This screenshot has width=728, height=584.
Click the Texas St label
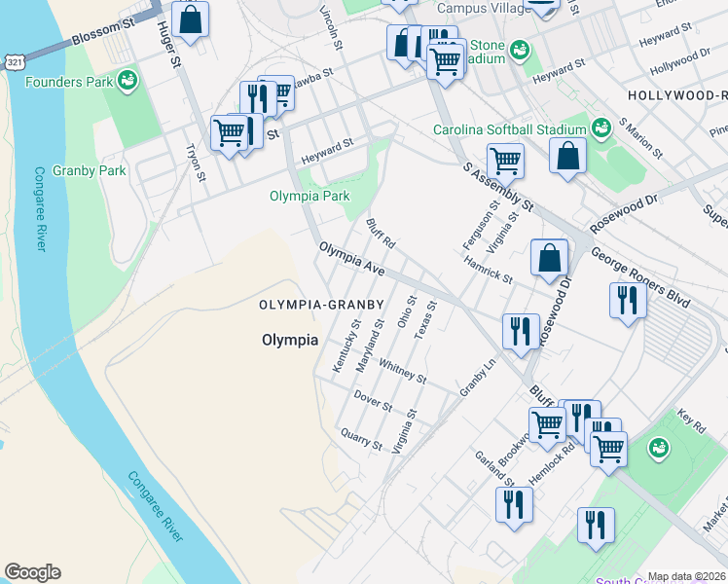tap(425, 320)
